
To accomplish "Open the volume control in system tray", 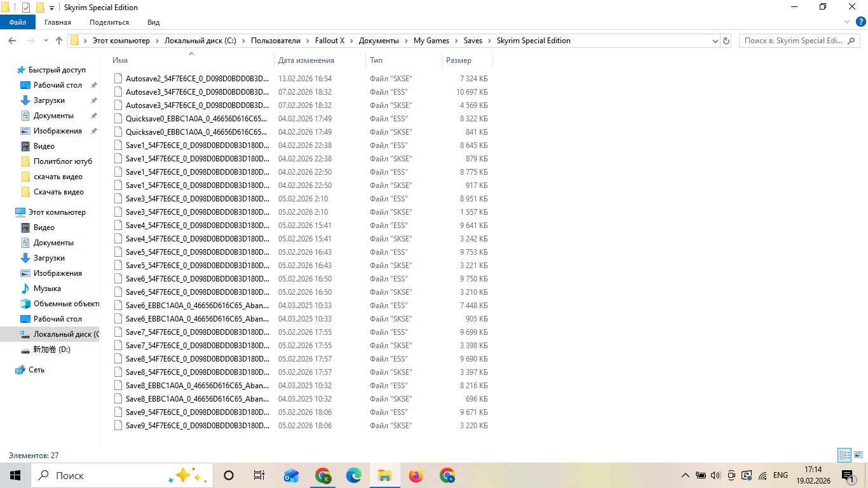I will click(x=715, y=475).
